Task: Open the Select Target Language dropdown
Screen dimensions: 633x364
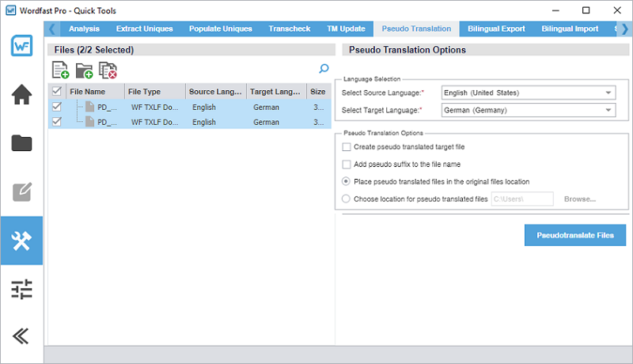Action: pyautogui.click(x=528, y=110)
